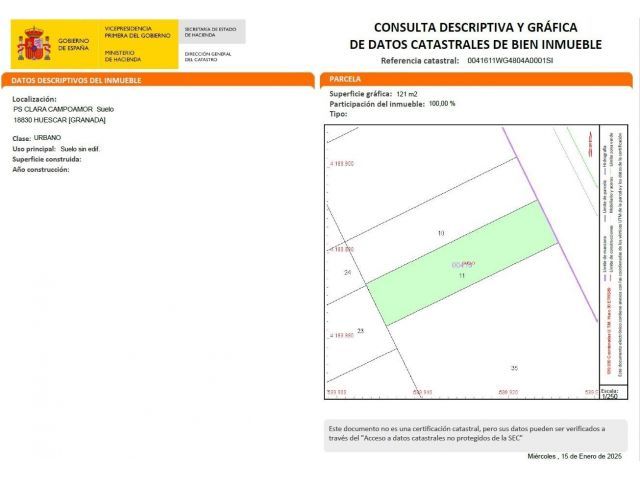The image size is (640, 480).
Task: Select the cadastral reference 0041611WG4804A0001SI
Action: pyautogui.click(x=510, y=60)
